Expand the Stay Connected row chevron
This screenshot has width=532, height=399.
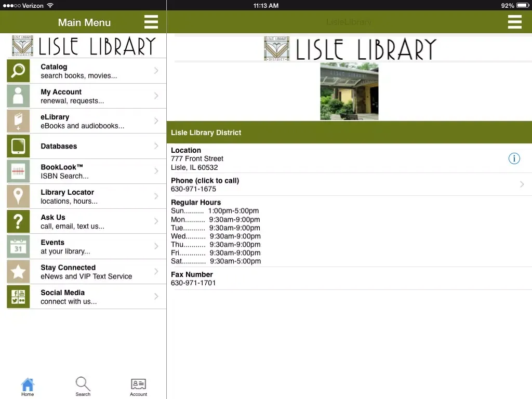point(156,271)
